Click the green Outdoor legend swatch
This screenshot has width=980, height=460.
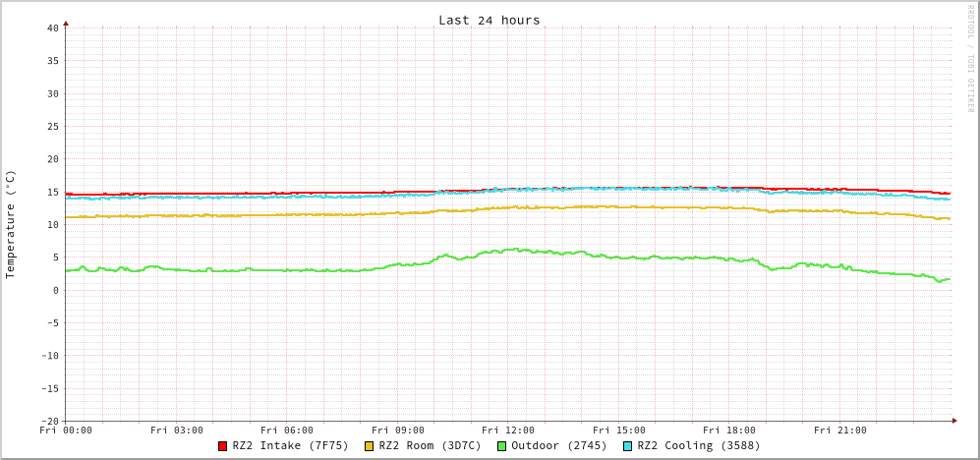click(x=501, y=446)
